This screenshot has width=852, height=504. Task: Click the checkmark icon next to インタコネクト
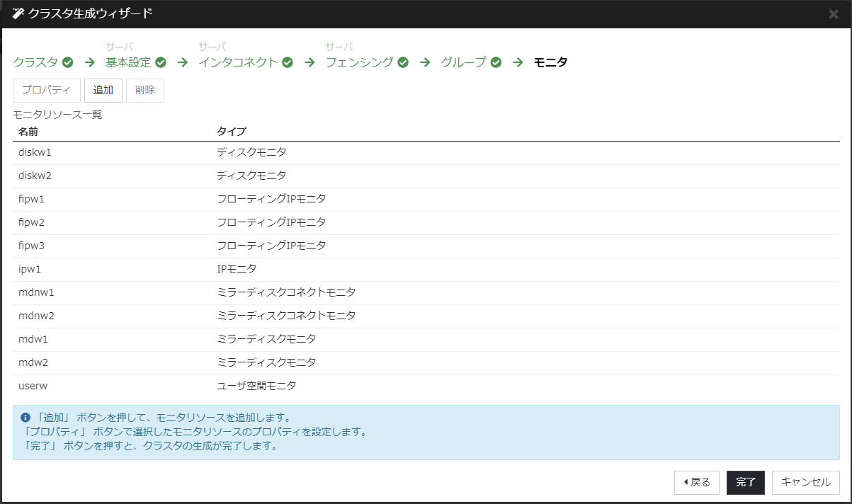click(x=286, y=62)
